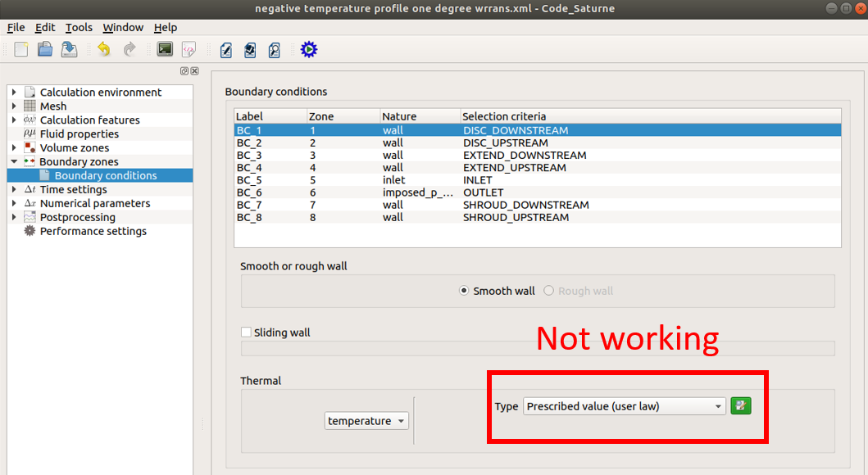Viewport: 868px width, 475px height.
Task: Open the thermal Type dropdown
Action: (624, 406)
